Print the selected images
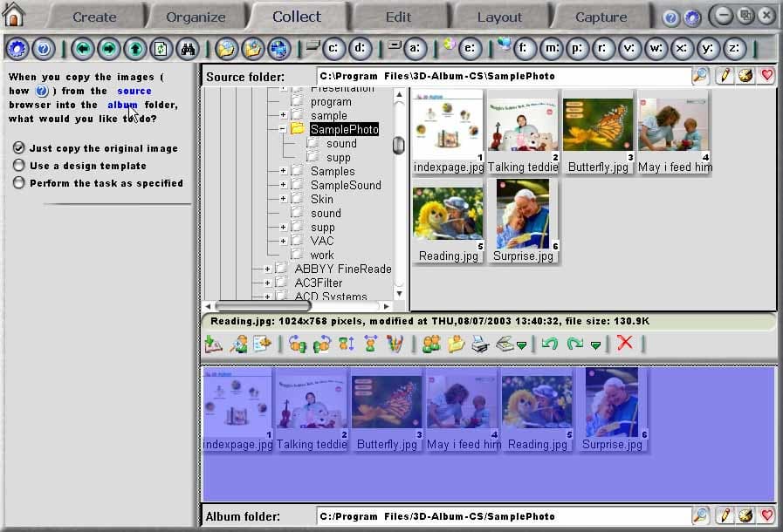Screen dimensions: 783x532 click(480, 344)
